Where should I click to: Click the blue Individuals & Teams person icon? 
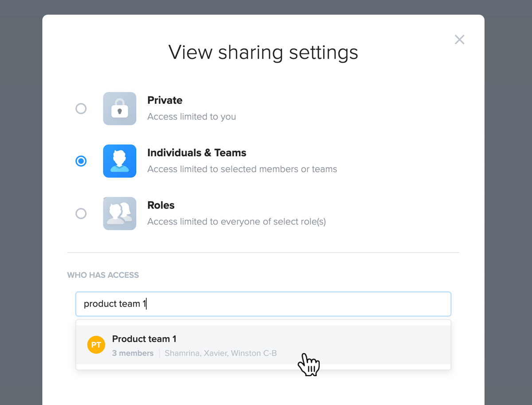(x=120, y=161)
